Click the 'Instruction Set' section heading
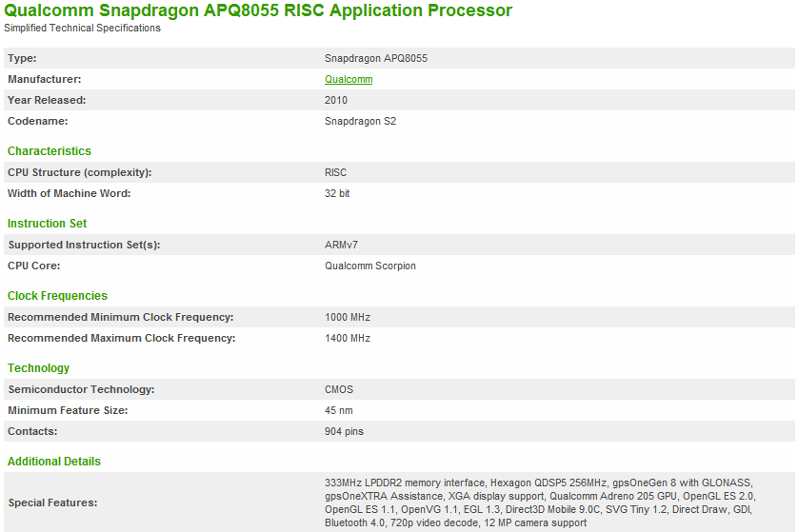Screen dimensions: 798x532 [x=47, y=224]
